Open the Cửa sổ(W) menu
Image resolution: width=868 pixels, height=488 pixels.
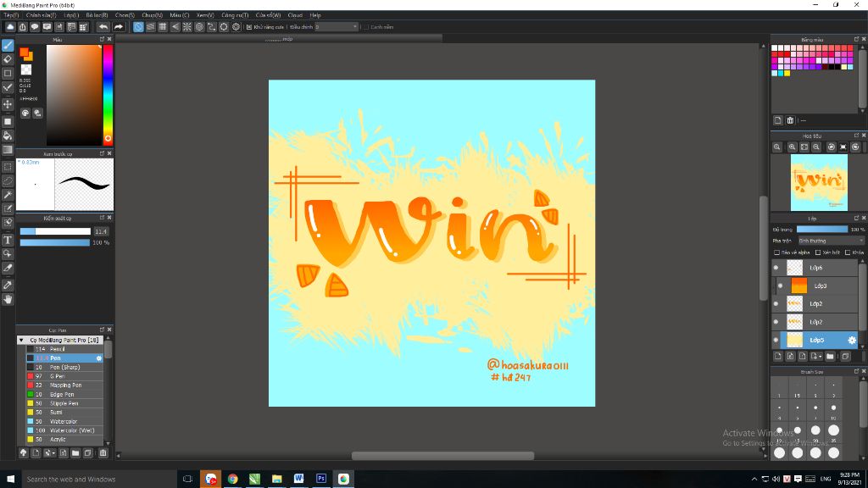[x=268, y=15]
